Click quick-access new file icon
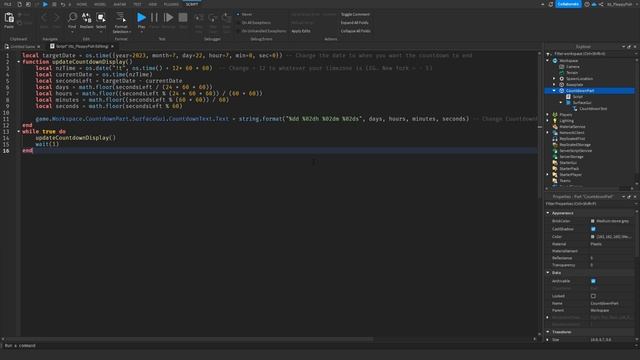Screen dimensions: 640x360 tap(19, 4)
